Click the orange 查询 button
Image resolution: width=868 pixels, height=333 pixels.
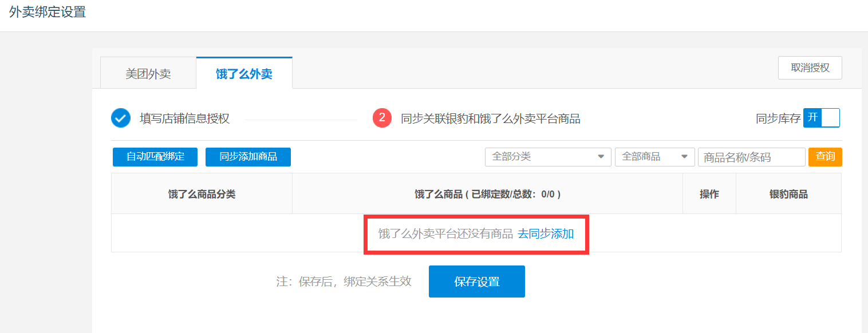point(824,157)
